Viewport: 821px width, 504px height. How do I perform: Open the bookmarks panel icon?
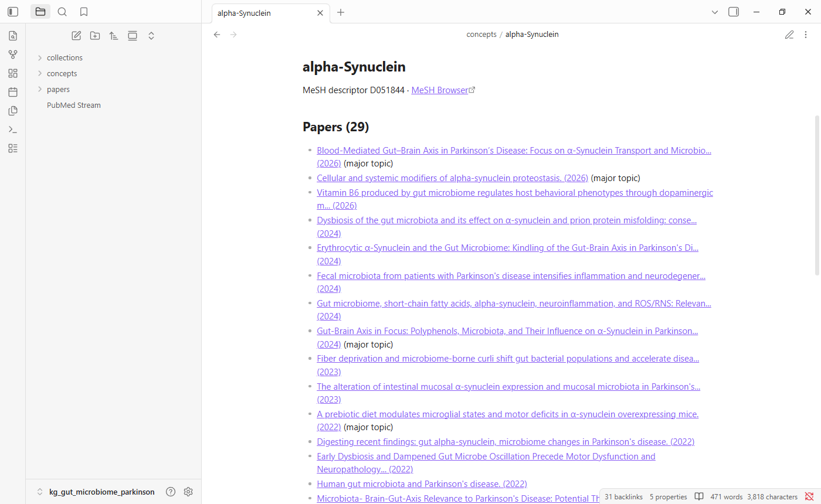84,12
